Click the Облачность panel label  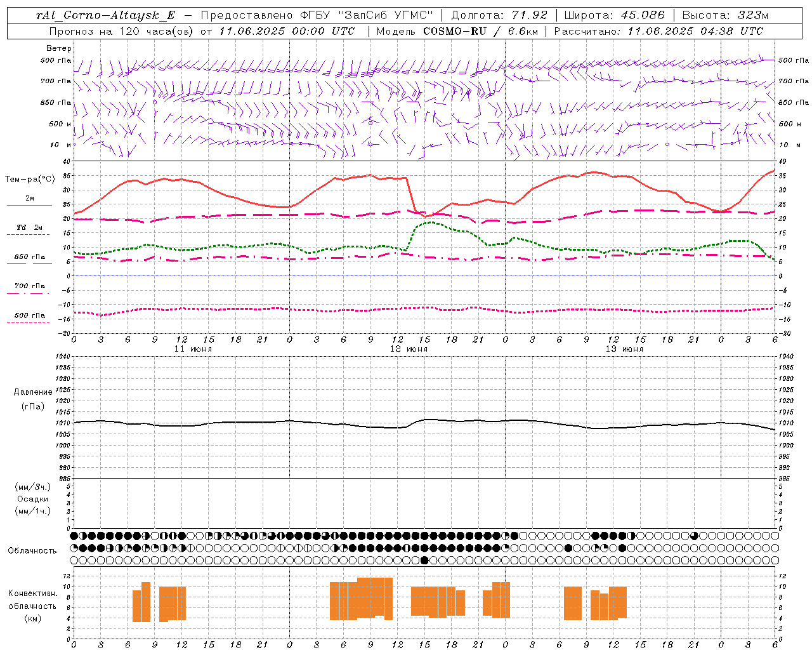coord(32,550)
